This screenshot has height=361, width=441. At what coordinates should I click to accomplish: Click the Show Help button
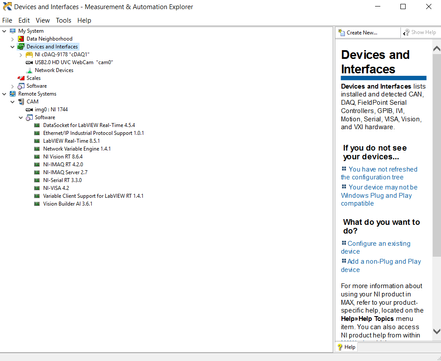click(x=420, y=32)
